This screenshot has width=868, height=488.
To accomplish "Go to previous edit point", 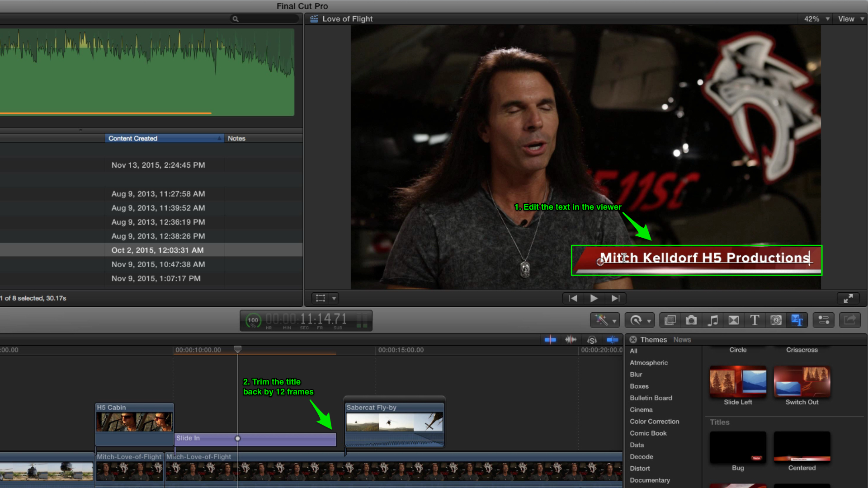I will point(573,298).
